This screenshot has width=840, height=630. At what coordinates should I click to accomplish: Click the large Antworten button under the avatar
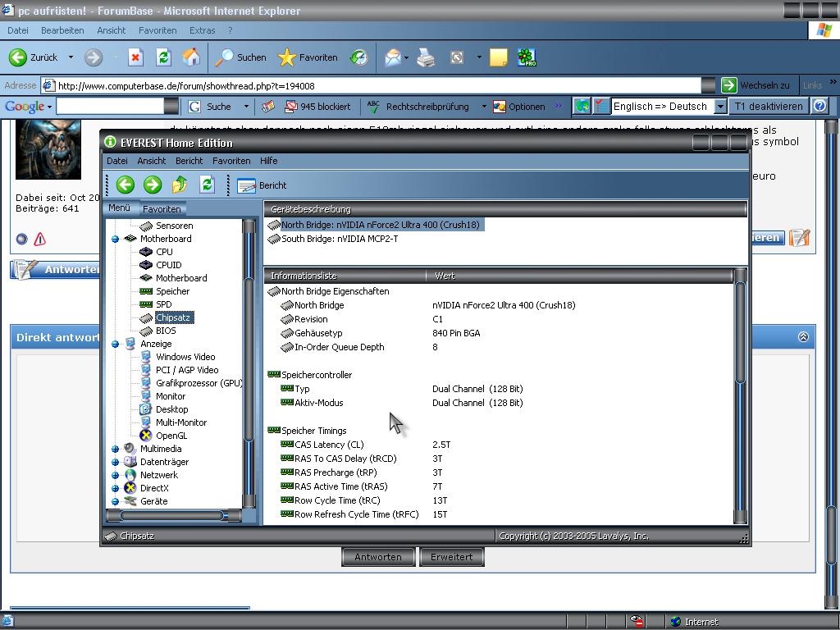coord(56,269)
